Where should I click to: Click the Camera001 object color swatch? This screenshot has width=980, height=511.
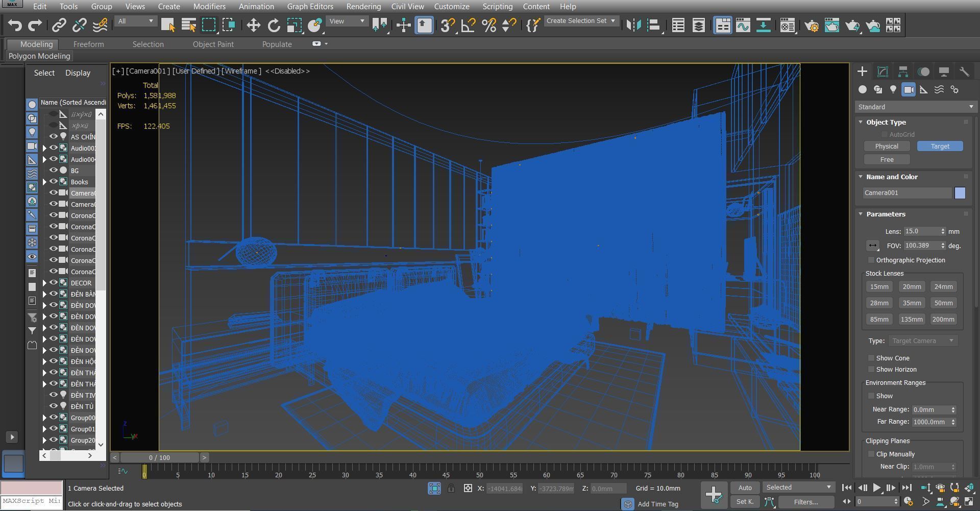960,193
